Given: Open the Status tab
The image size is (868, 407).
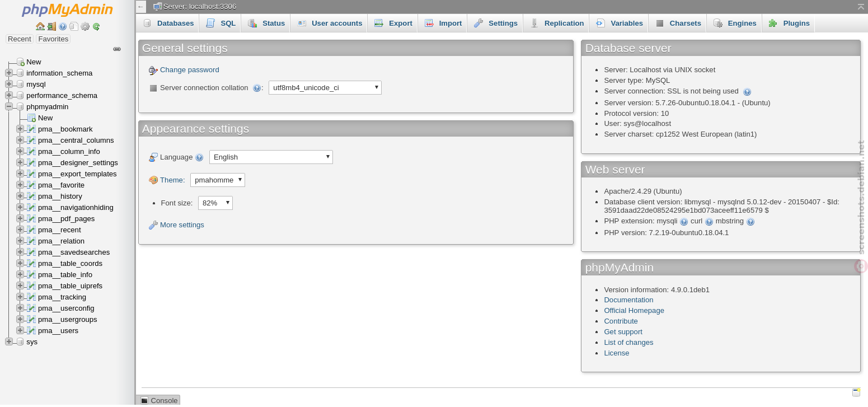Looking at the screenshot, I should pos(266,23).
